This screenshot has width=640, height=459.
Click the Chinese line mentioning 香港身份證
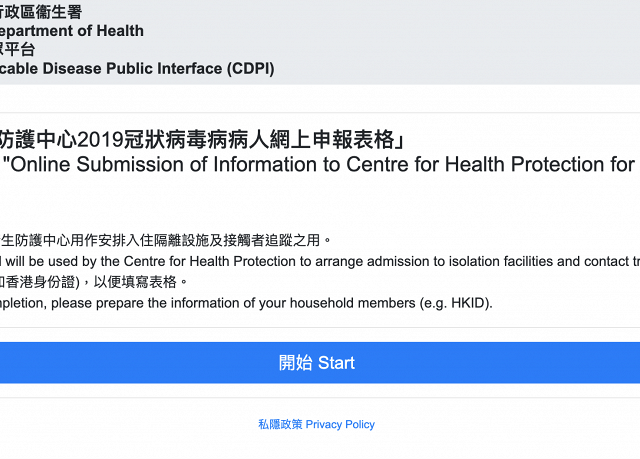tap(93, 282)
